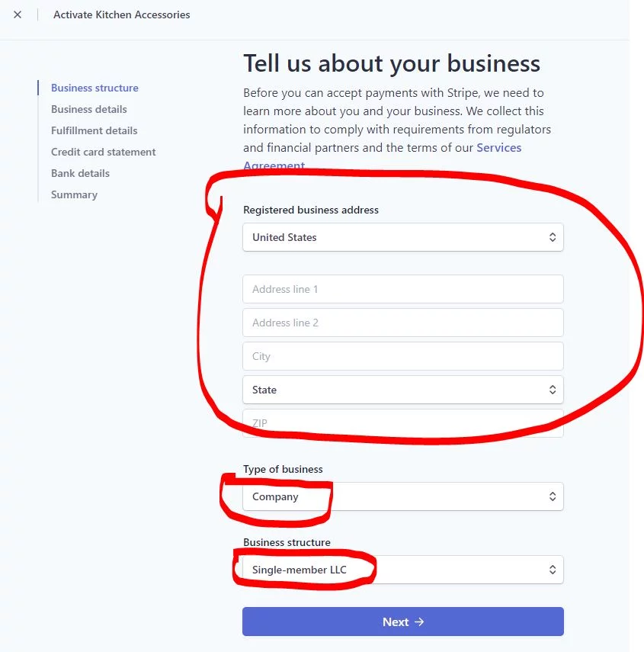Screen dimensions: 644x652
Task: Click the country selector chevron arrows
Action: click(553, 237)
